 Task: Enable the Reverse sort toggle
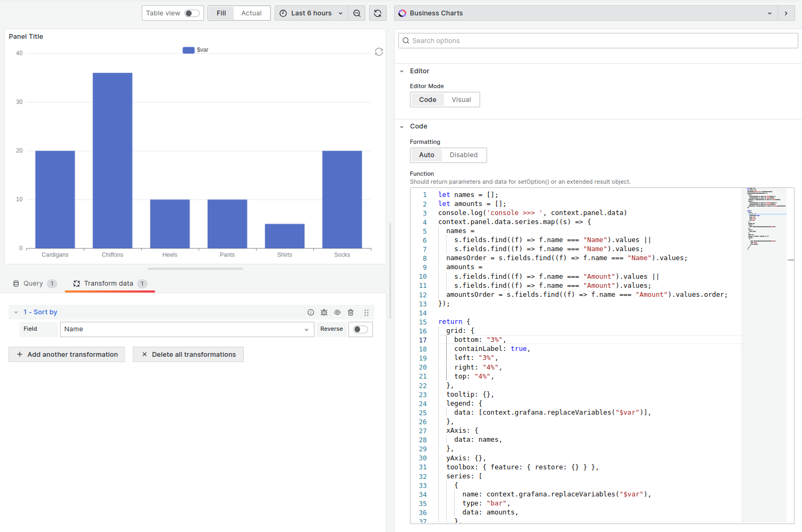point(360,329)
